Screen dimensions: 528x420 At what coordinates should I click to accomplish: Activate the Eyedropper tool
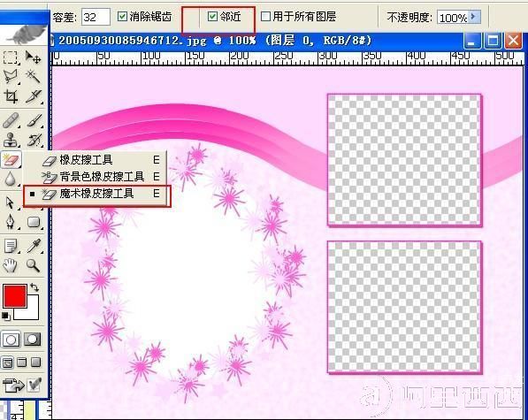pos(34,246)
